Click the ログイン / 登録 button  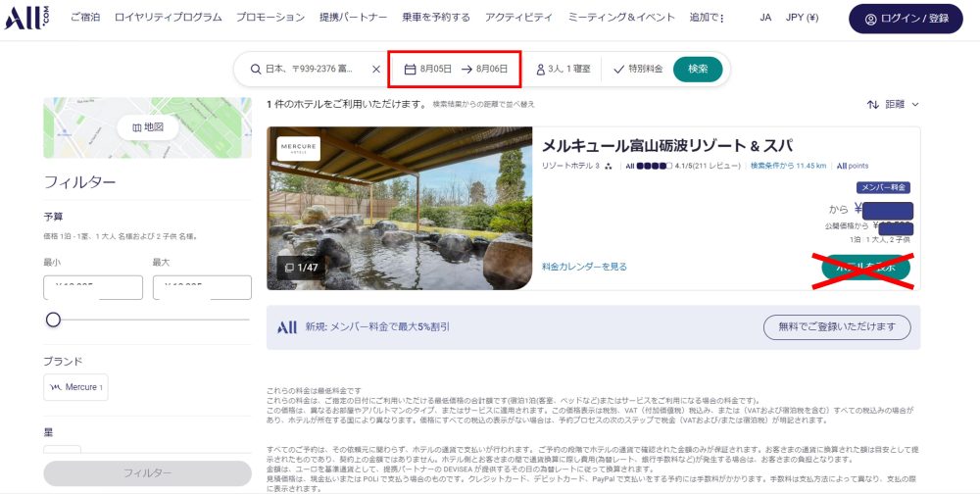coord(906,19)
